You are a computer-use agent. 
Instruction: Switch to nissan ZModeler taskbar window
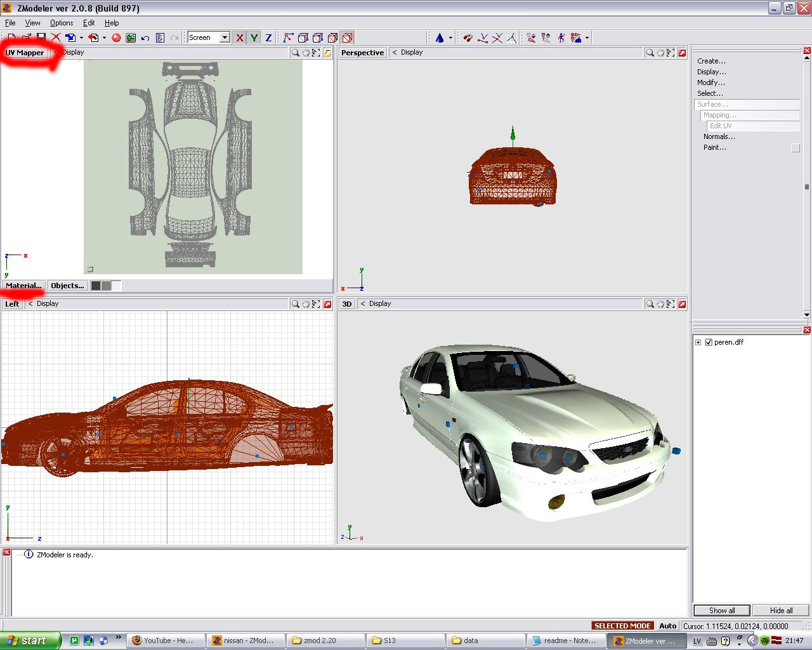(246, 640)
